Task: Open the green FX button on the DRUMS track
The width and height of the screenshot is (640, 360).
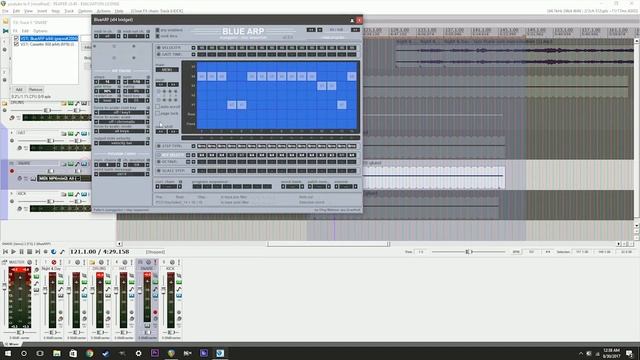Action: click(x=71, y=103)
